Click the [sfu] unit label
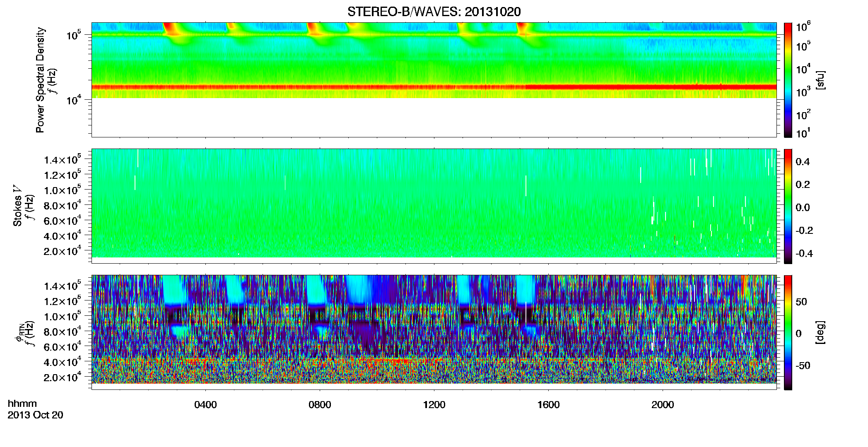Image resolution: width=868 pixels, height=447 pixels. (x=820, y=80)
